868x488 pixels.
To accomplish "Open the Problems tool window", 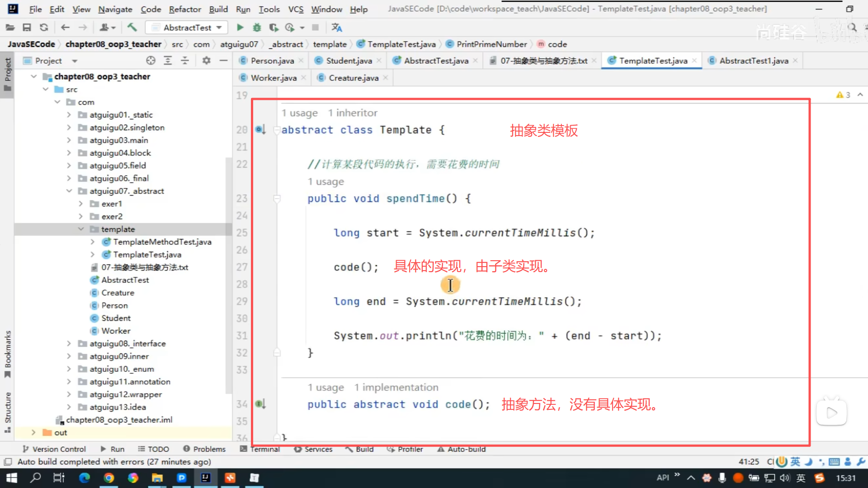I will point(204,449).
